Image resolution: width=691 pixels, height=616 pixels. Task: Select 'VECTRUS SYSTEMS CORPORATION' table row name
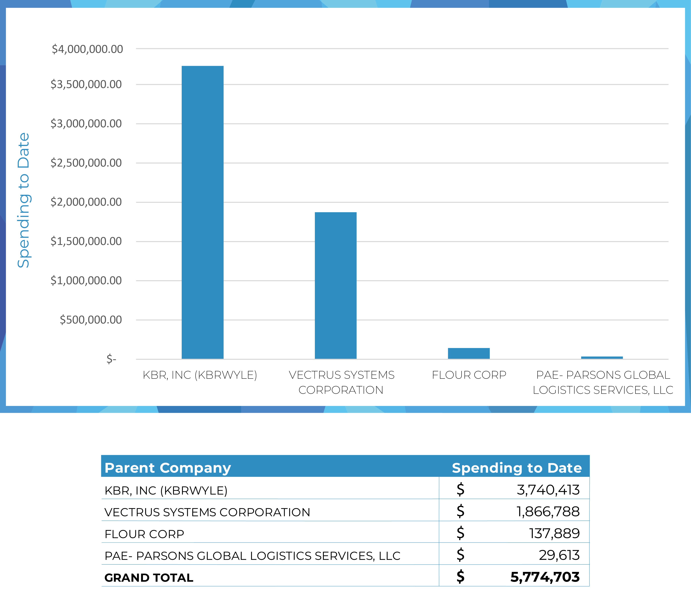tap(207, 512)
